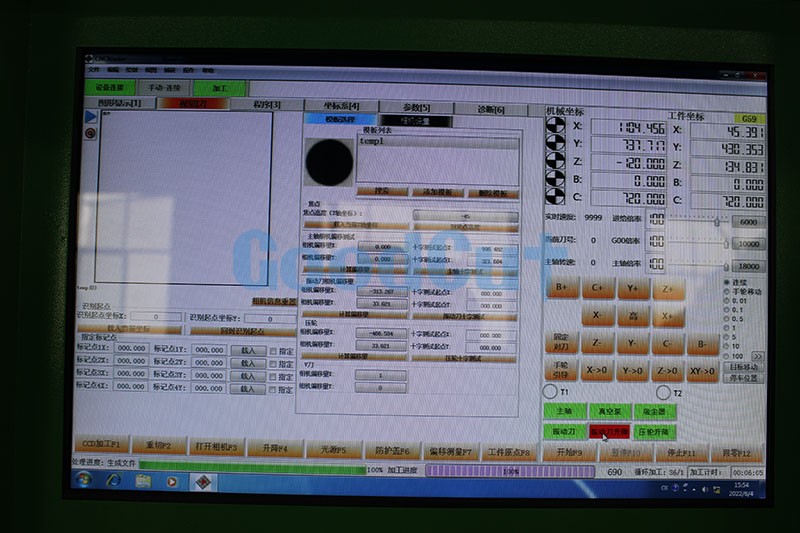800x533 pixels.
Task: Click the green 压轮升降 button
Action: 654,433
